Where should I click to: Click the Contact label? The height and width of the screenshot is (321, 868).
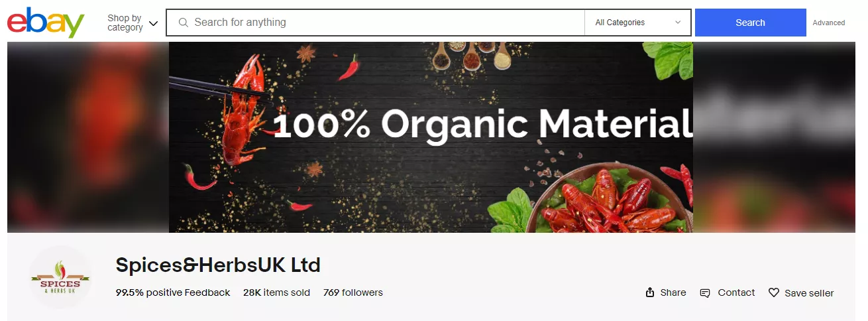click(x=736, y=292)
